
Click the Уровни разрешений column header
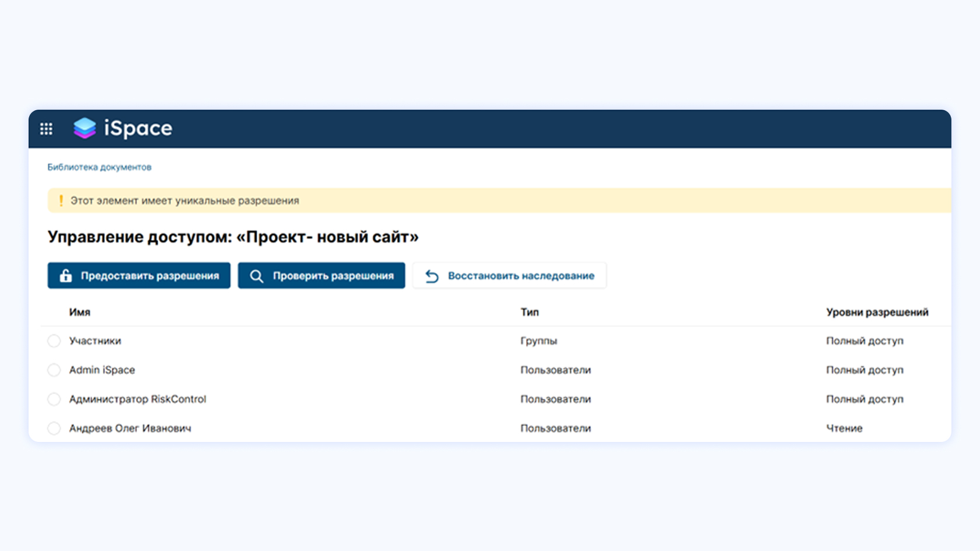coord(877,312)
